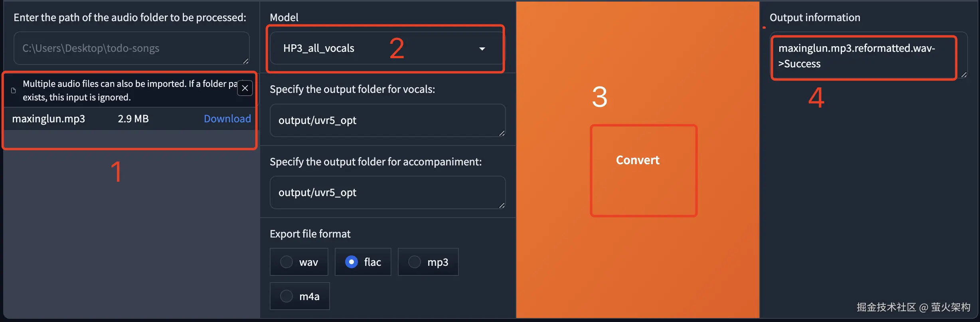Expand the Model dropdown arrow
This screenshot has width=980, height=322.
482,49
